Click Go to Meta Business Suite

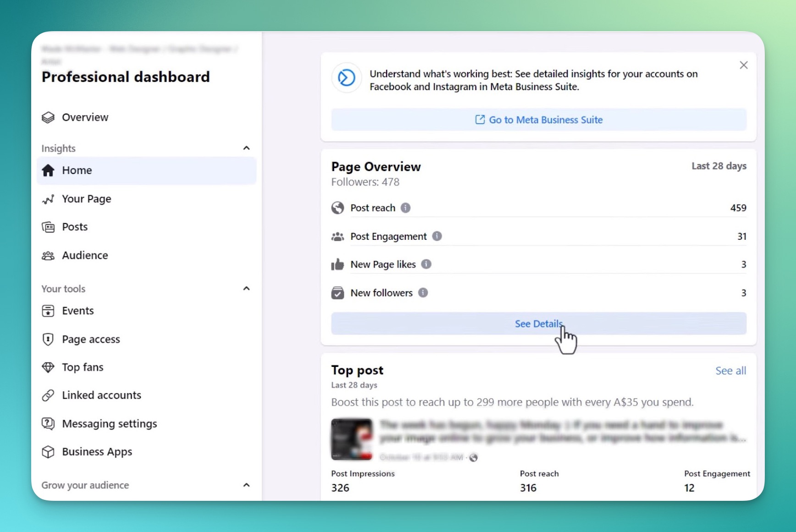click(539, 120)
